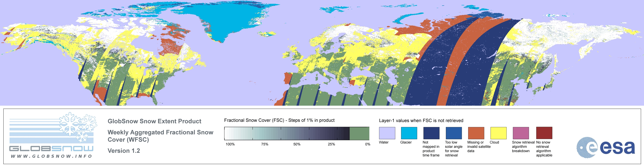This screenshot has height=167, width=644.
Task: Click the yellow Cloud legend swatch
Action: 498,133
